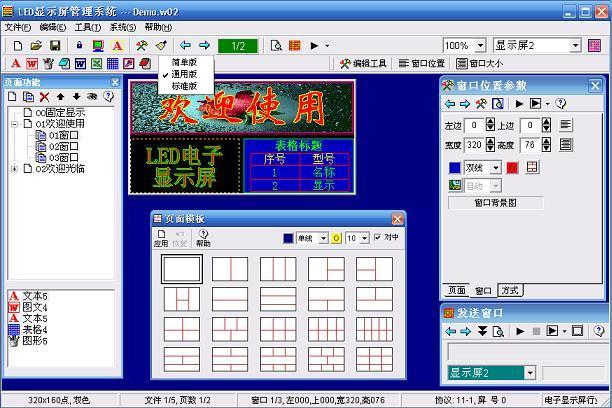Click the yellow color swatch in template dialog
Viewport: 612px width, 408px height.
coord(336,238)
